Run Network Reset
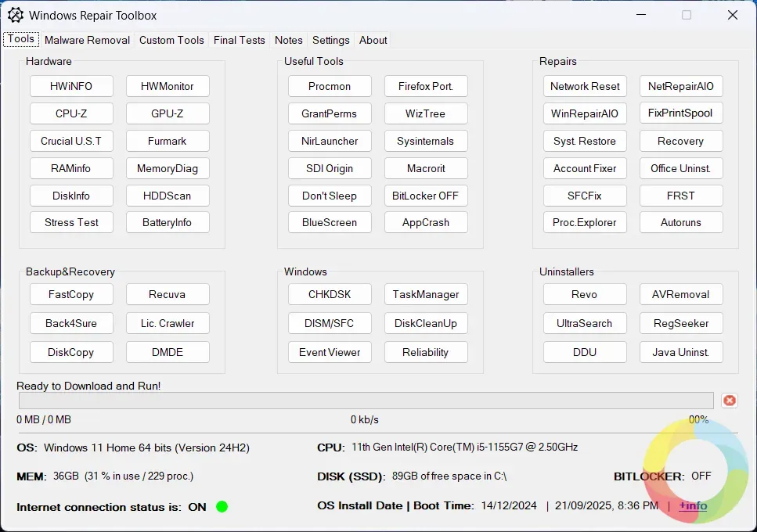This screenshot has height=532, width=757. pyautogui.click(x=585, y=86)
